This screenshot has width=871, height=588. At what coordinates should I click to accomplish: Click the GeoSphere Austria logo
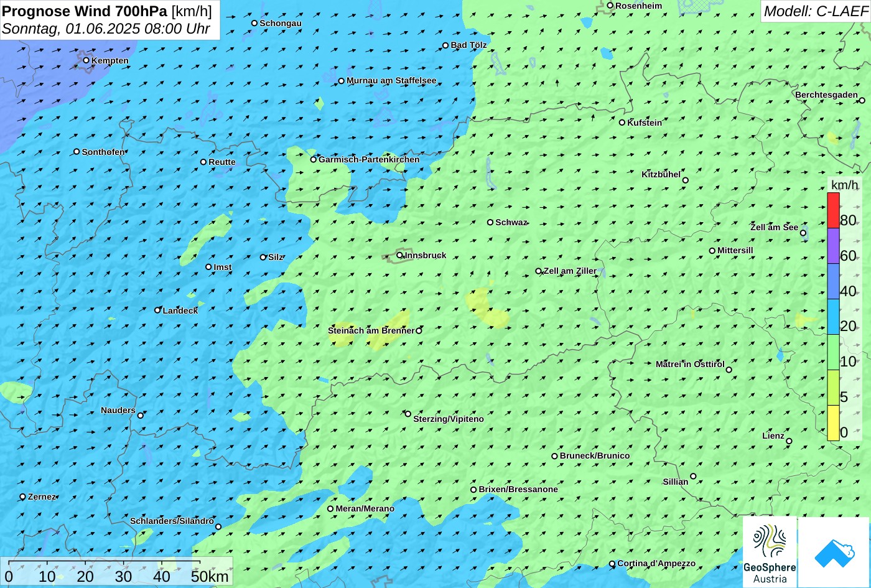coord(770,552)
